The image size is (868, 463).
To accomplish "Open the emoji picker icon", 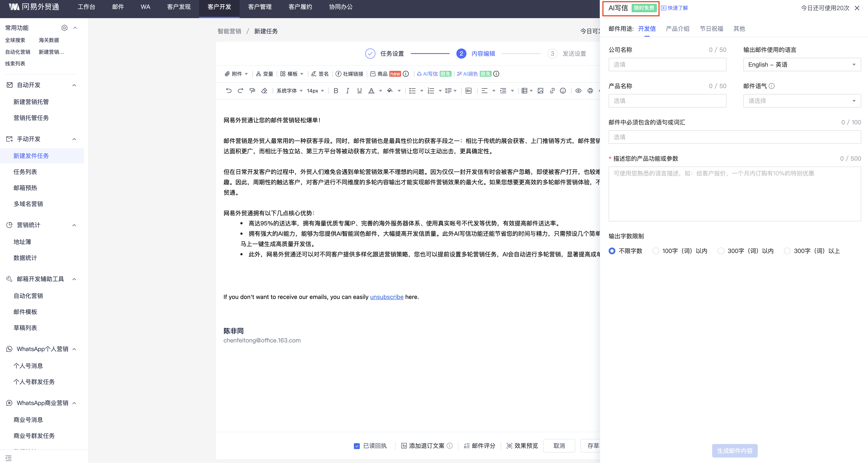I will click(563, 91).
